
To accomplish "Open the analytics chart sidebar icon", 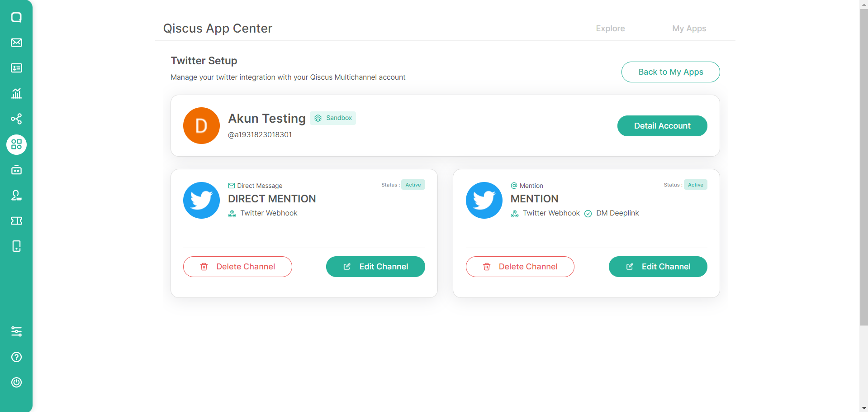I will [16, 93].
